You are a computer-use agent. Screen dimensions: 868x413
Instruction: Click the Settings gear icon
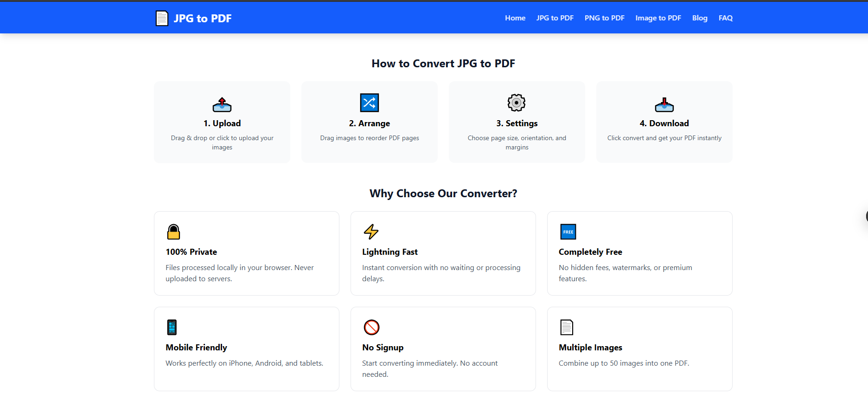517,103
